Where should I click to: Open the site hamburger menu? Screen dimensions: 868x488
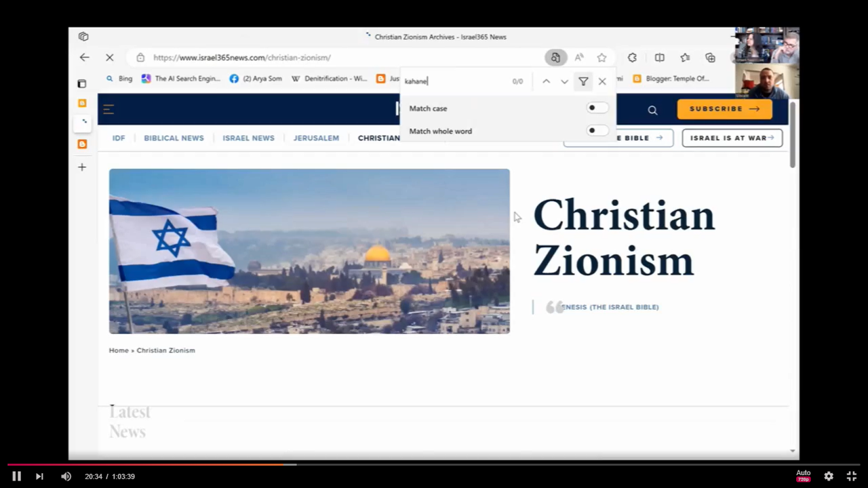[108, 109]
